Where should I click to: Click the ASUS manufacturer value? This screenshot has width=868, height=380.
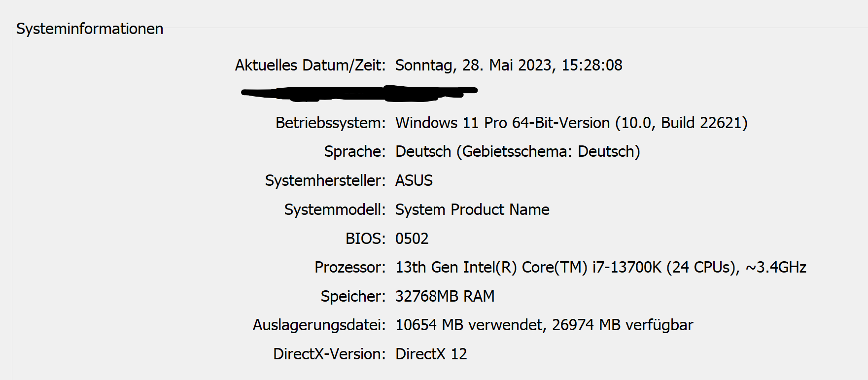[414, 180]
